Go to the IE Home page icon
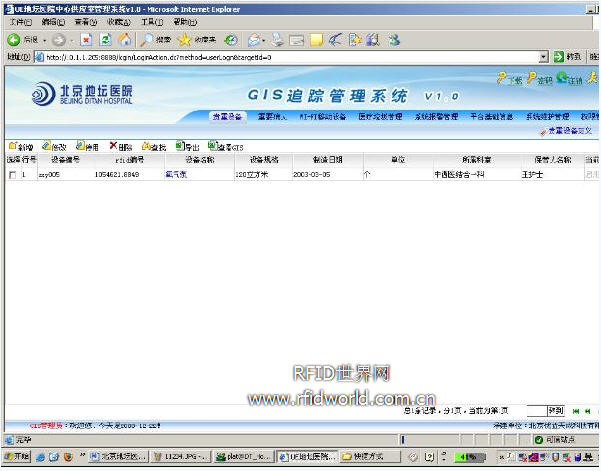Screen dimensions: 601x471 [125, 40]
